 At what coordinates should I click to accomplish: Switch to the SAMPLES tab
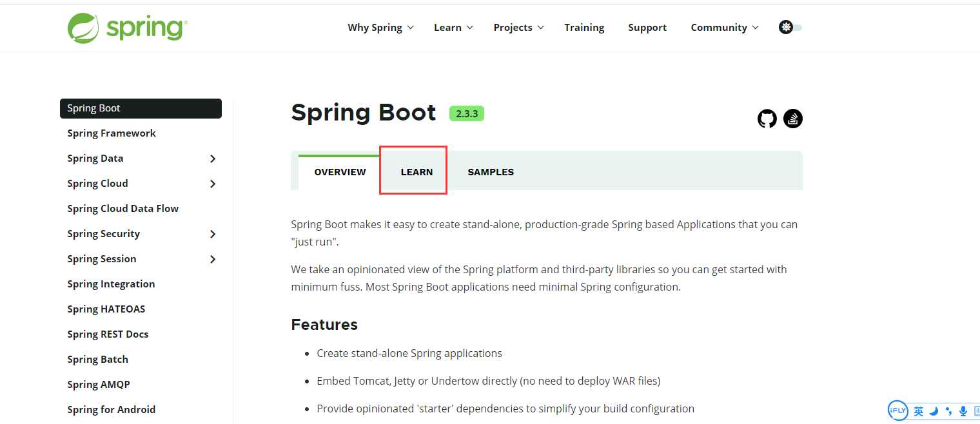[491, 172]
